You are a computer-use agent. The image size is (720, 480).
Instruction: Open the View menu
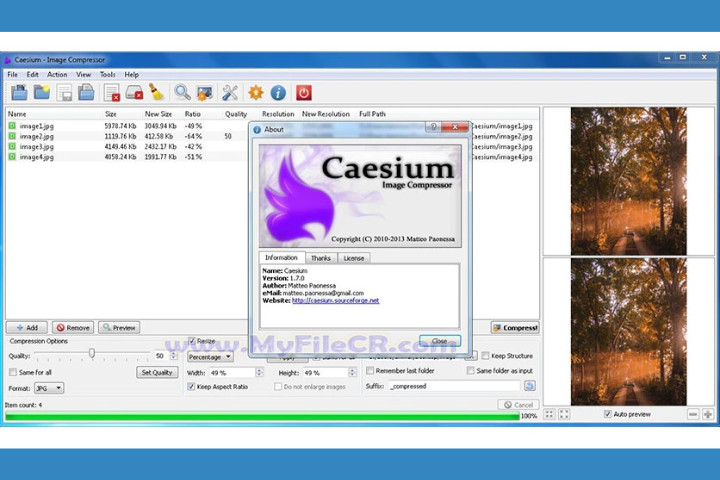point(83,74)
